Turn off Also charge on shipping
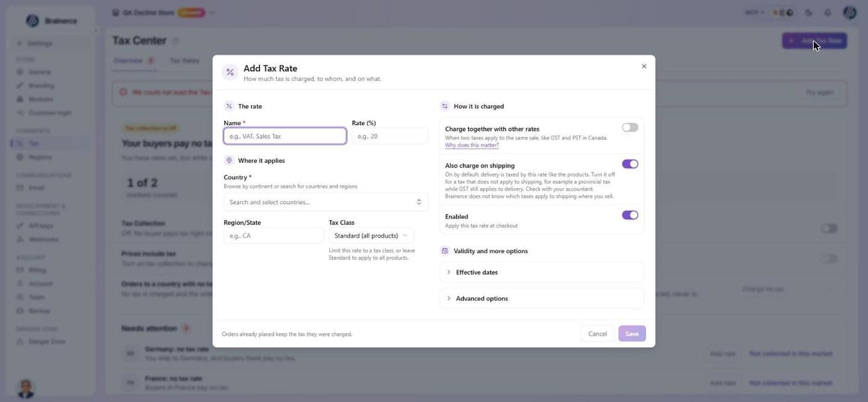Screen dimensions: 868x402 click(630, 164)
